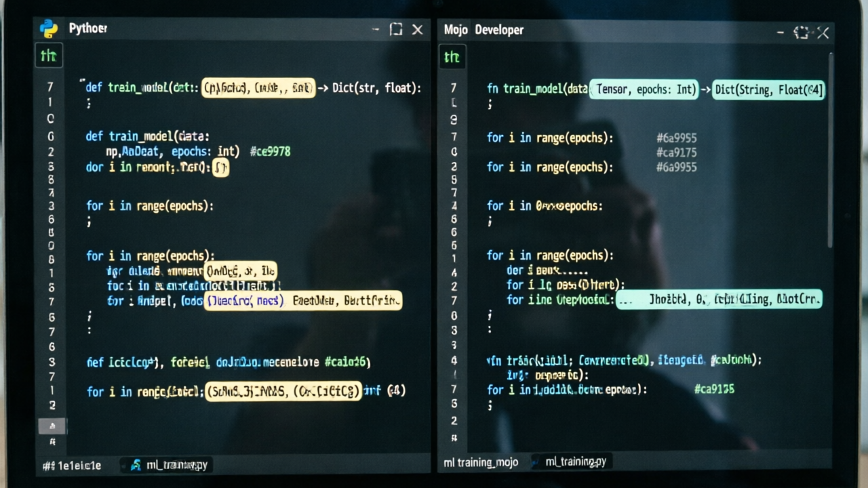Image resolution: width=868 pixels, height=488 pixels.
Task: Click yellow-highlighted parameters before "-> Dict(str, float):"
Action: pos(259,88)
